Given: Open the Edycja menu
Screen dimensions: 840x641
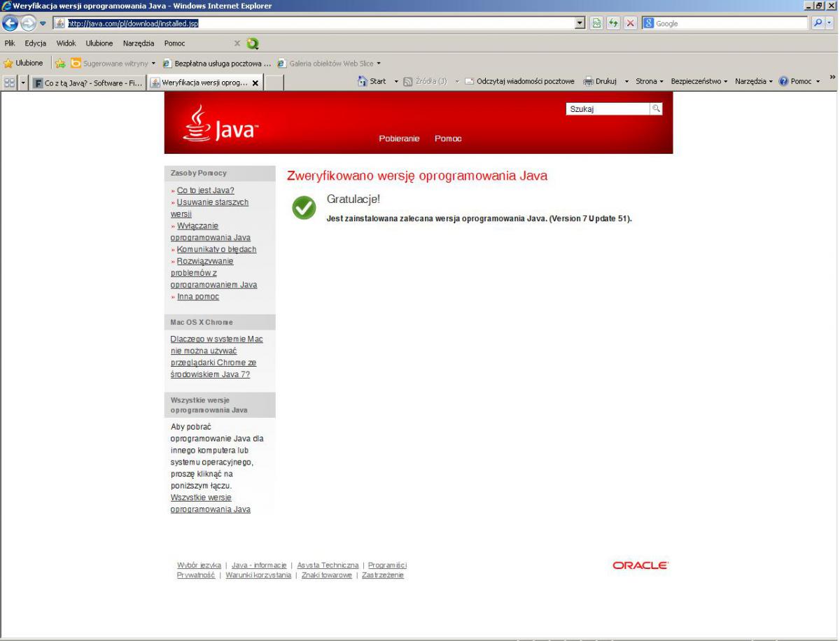Looking at the screenshot, I should click(x=36, y=43).
